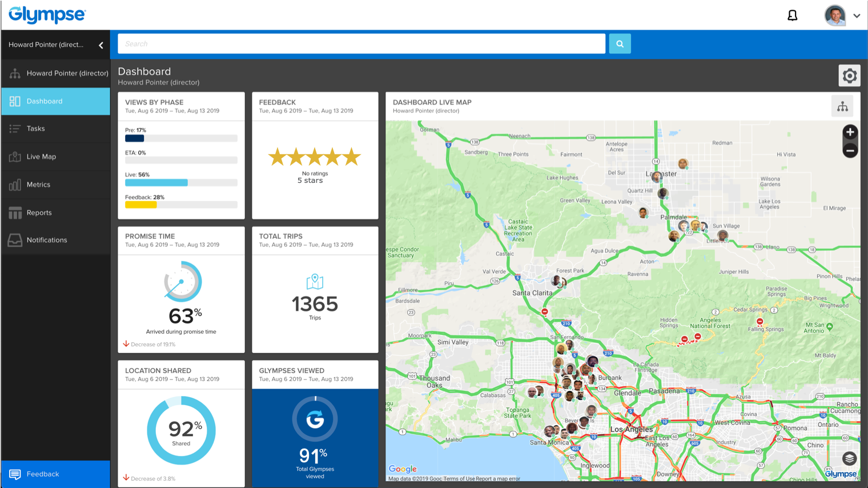Click the Glympses Viewed G gauge icon

pos(315,419)
